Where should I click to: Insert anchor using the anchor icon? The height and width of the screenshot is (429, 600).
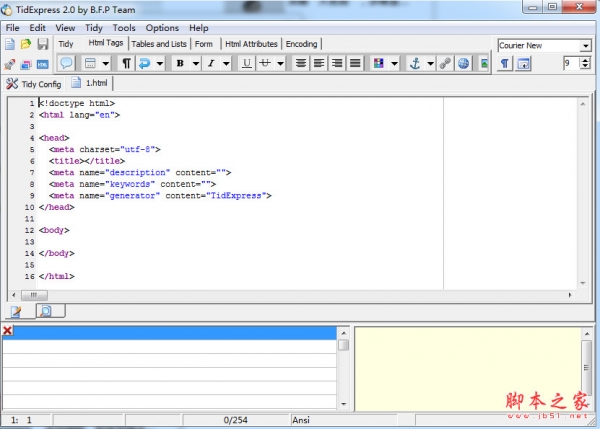(x=415, y=63)
